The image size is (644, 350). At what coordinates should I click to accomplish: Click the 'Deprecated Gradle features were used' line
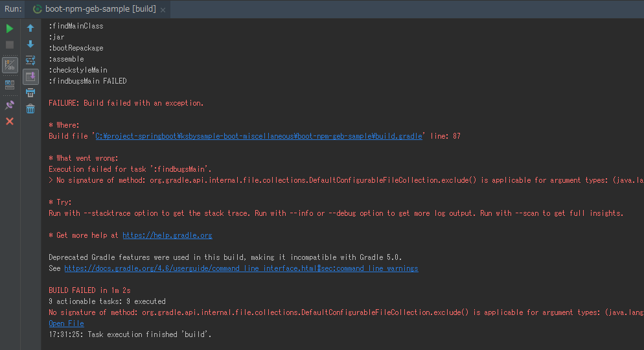pyautogui.click(x=225, y=257)
